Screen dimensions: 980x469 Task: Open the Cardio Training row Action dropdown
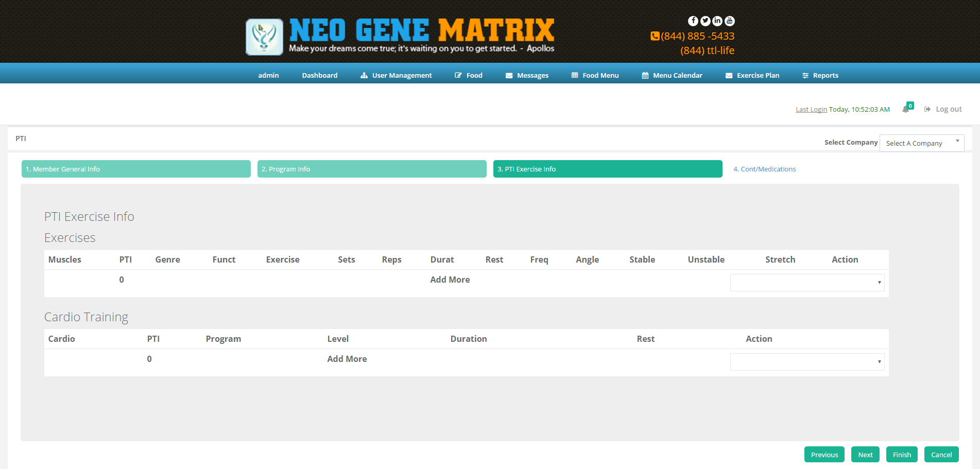click(x=807, y=362)
